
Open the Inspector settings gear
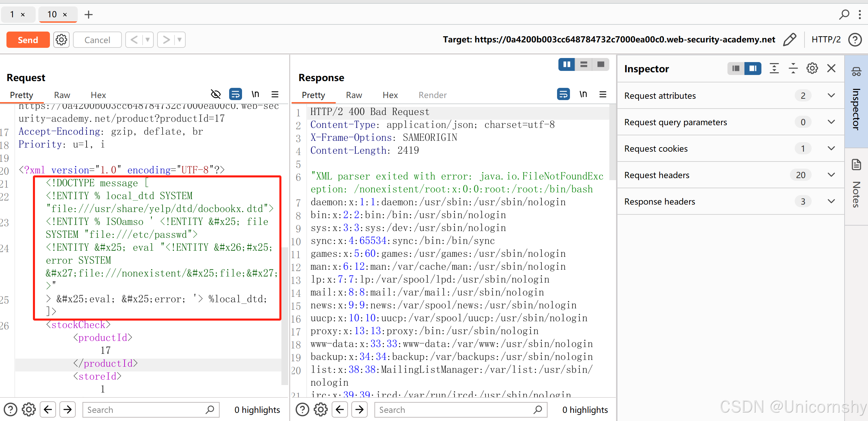pyautogui.click(x=812, y=69)
